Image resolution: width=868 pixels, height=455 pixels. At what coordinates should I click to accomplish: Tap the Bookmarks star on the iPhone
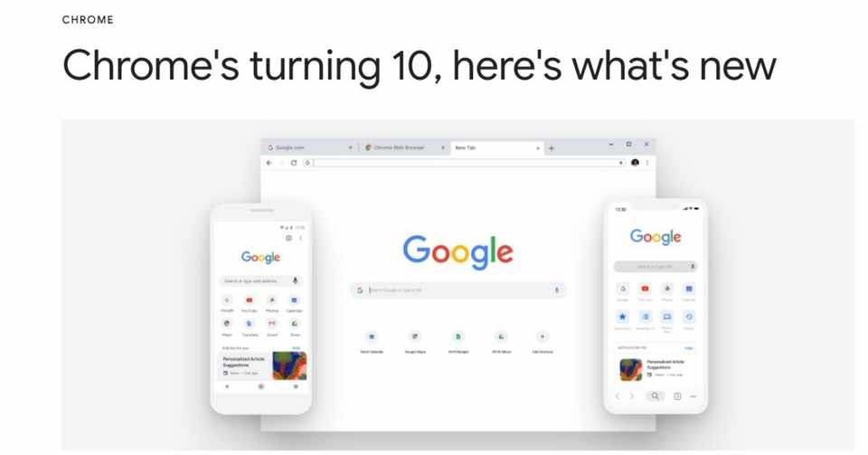623,317
